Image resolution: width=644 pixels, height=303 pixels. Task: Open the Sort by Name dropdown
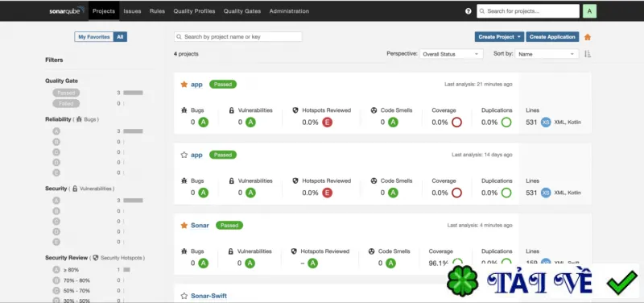(x=547, y=54)
